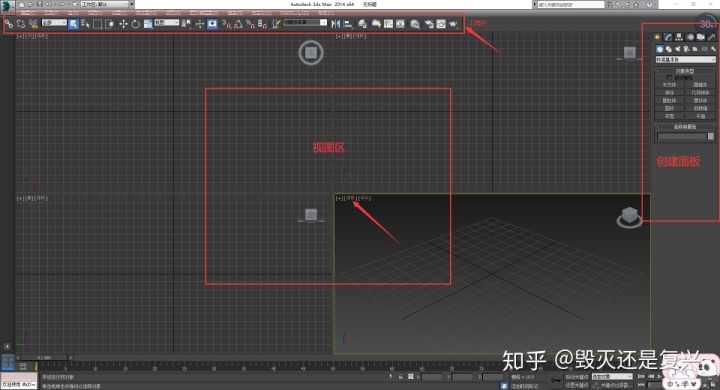Open the Layer Manager
Screen dimensions: 720x390
[363, 23]
